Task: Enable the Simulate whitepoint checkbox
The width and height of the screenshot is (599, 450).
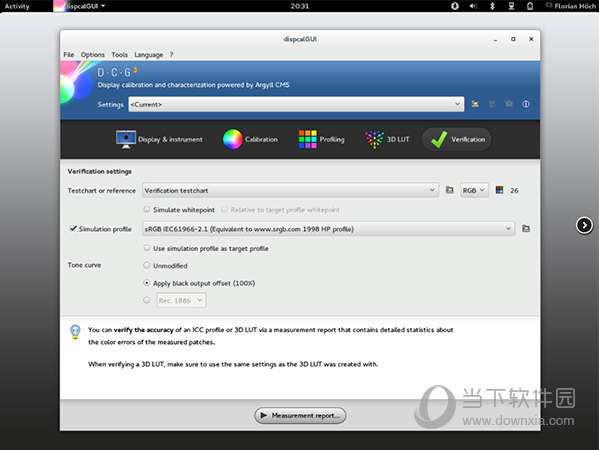Action: [147, 209]
